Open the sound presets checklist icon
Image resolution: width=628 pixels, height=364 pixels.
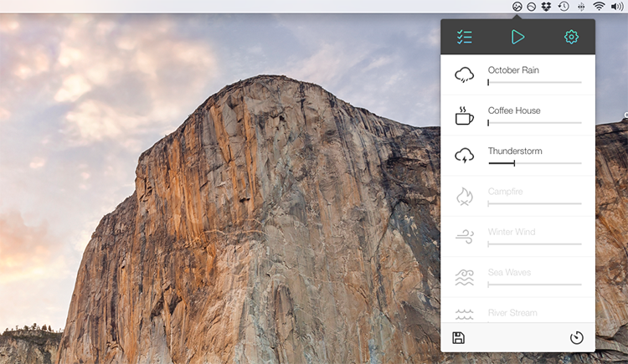pyautogui.click(x=465, y=37)
